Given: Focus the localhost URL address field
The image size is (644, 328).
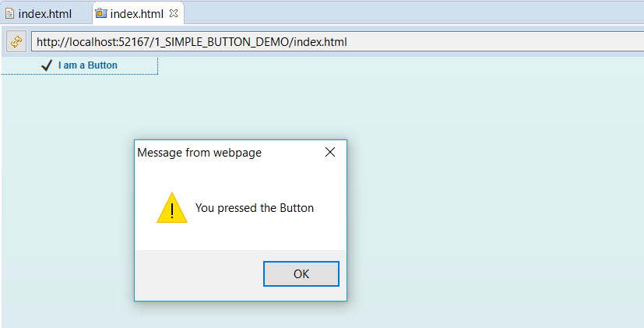Looking at the screenshot, I should pos(335,41).
